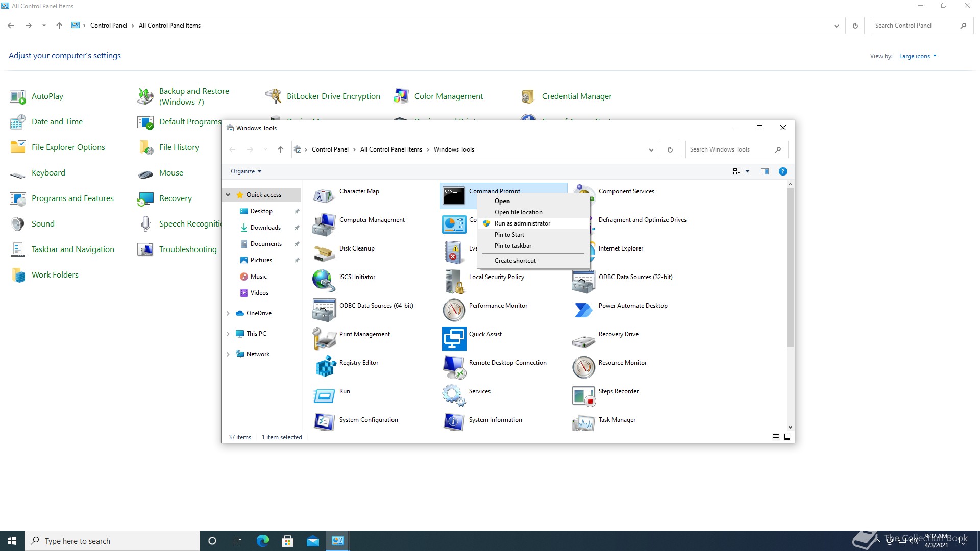The width and height of the screenshot is (980, 551).
Task: Open View by Large icons dropdown
Action: click(918, 56)
